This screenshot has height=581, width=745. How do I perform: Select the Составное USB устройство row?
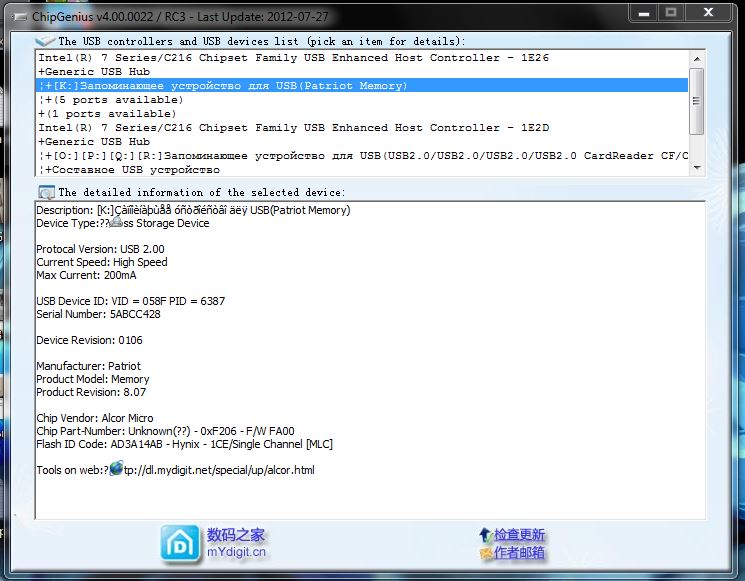(x=363, y=170)
